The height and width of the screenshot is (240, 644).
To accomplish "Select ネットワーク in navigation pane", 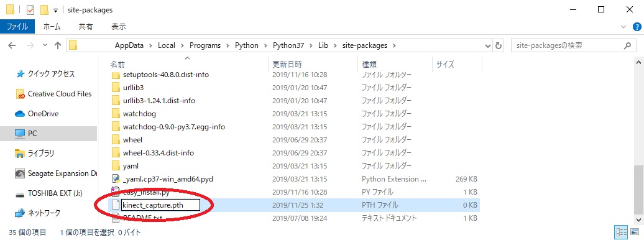I will click(x=44, y=213).
